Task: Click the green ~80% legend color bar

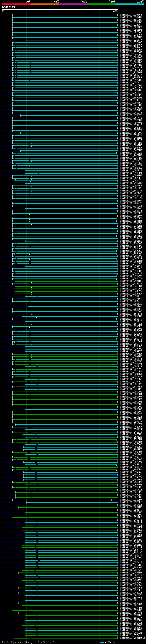Action: tap(101, 4)
